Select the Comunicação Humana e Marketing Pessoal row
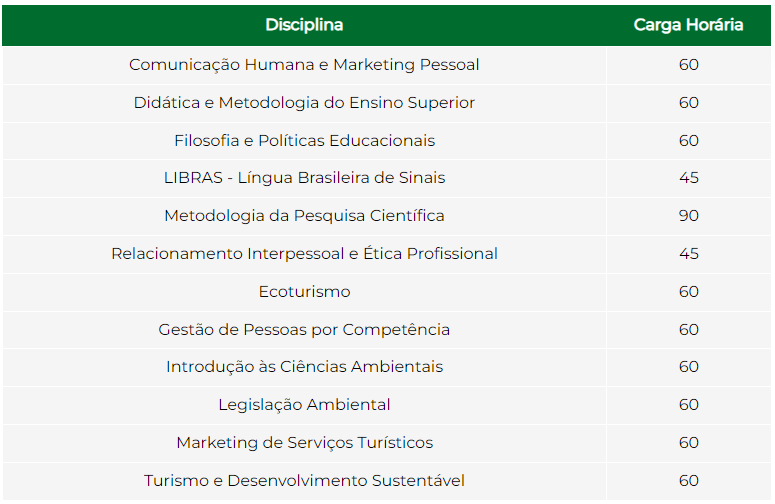The width and height of the screenshot is (775, 504). click(x=387, y=65)
